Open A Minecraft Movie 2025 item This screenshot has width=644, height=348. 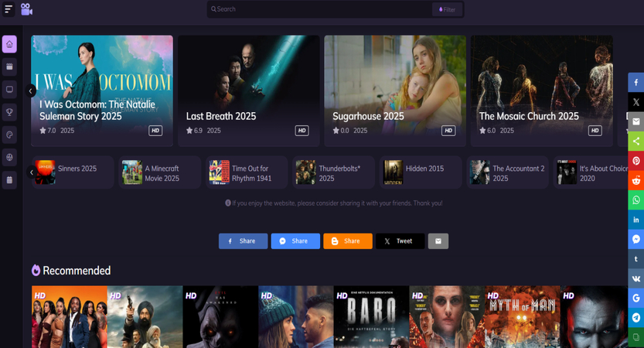160,172
